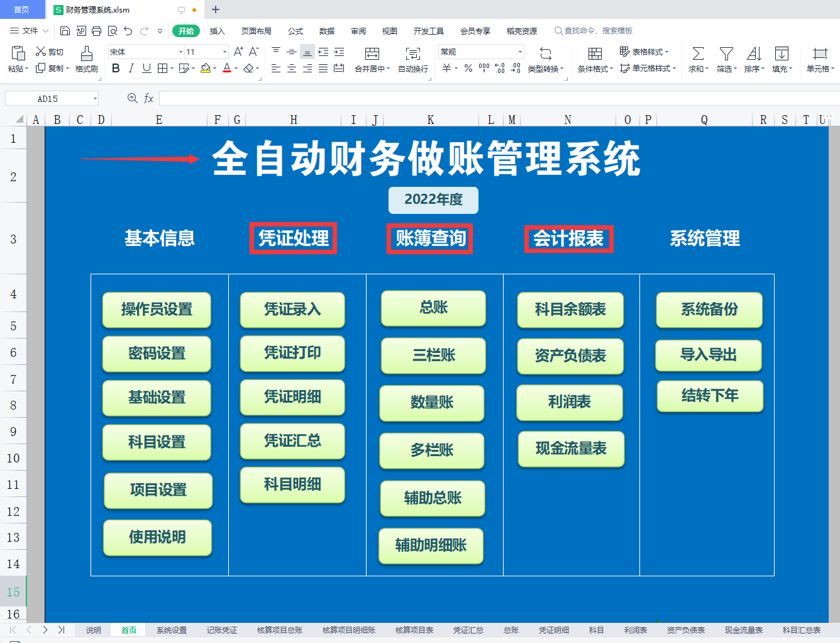
Task: Open the font size dropdown showing 11
Action: coord(223,51)
